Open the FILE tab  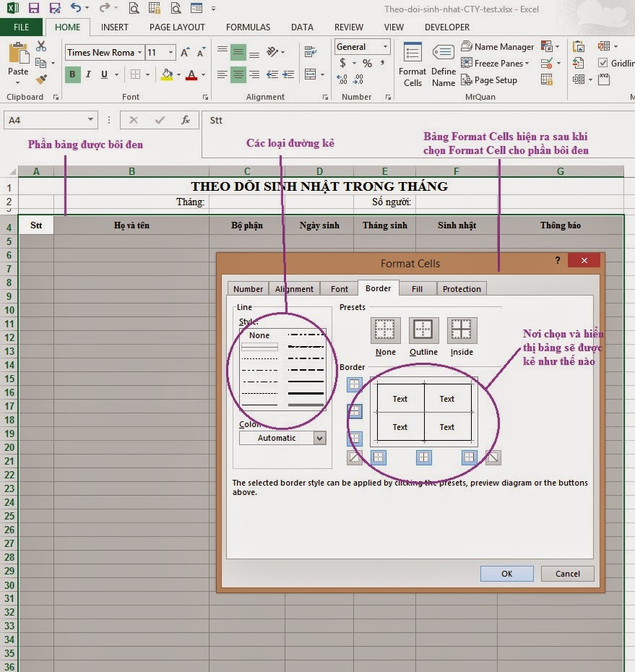coord(21,27)
